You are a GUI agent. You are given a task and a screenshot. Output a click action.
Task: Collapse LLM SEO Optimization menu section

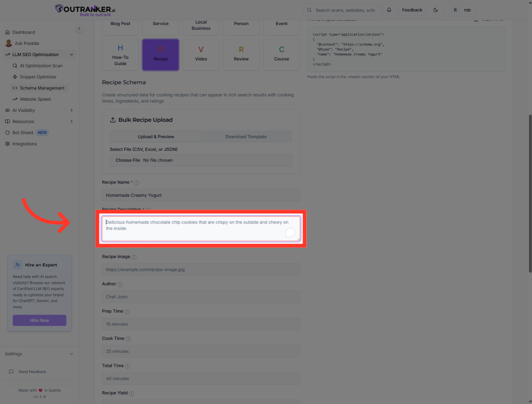point(71,55)
